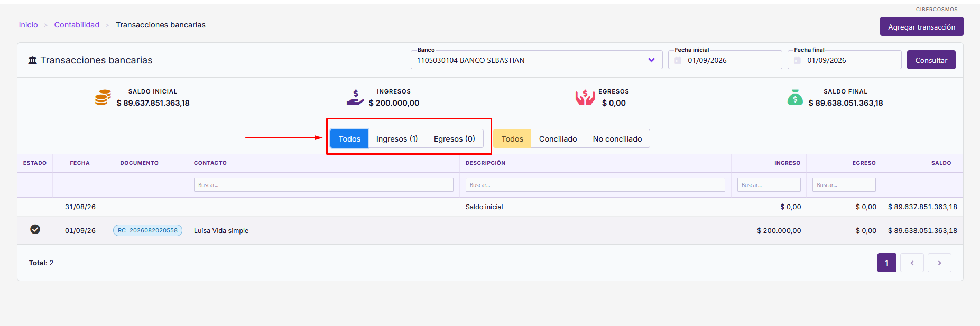Click the Fecha inicial date field
The width and height of the screenshot is (980, 326).
725,60
